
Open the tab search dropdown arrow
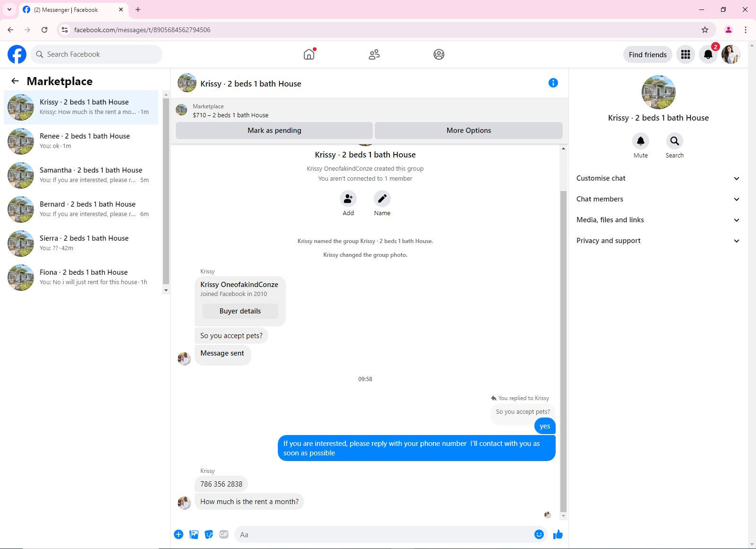point(9,9)
